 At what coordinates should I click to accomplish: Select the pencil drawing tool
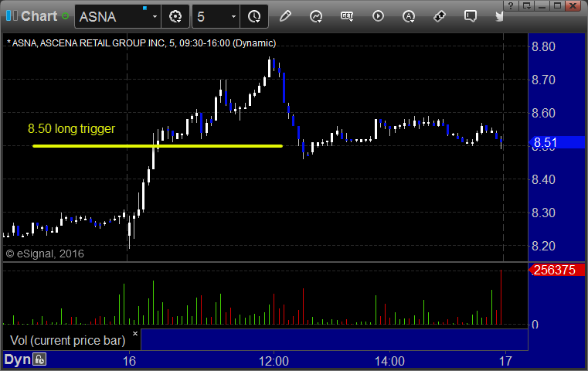(x=285, y=16)
